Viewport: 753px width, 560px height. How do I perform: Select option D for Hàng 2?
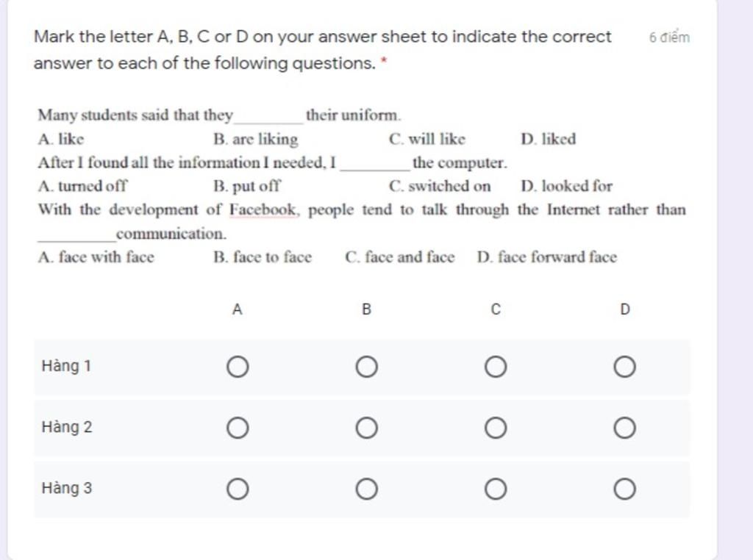pyautogui.click(x=625, y=428)
